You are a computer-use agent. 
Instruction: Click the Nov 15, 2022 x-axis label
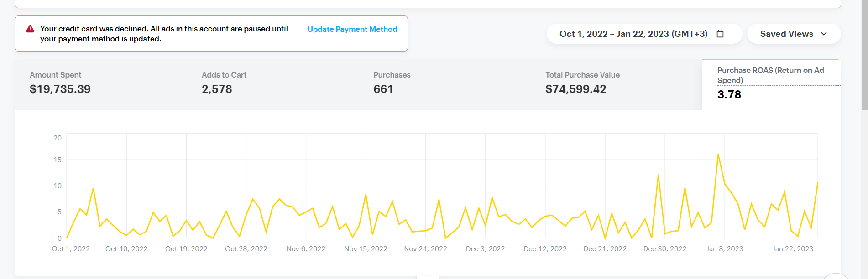coord(366,249)
